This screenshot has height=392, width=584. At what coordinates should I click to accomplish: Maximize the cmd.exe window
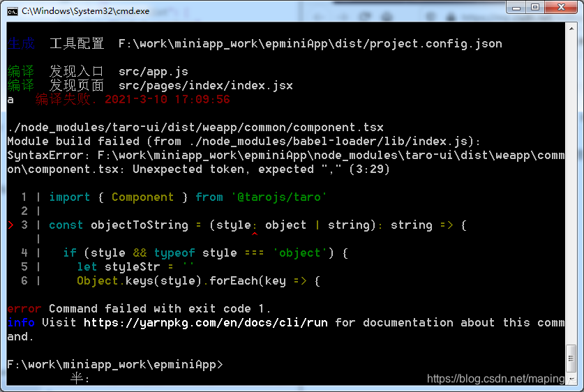535,8
